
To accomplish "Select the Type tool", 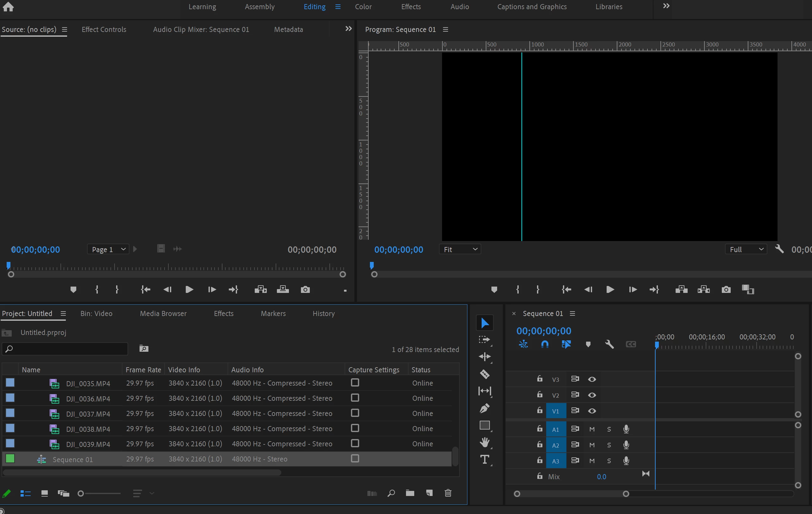I will pyautogui.click(x=484, y=459).
